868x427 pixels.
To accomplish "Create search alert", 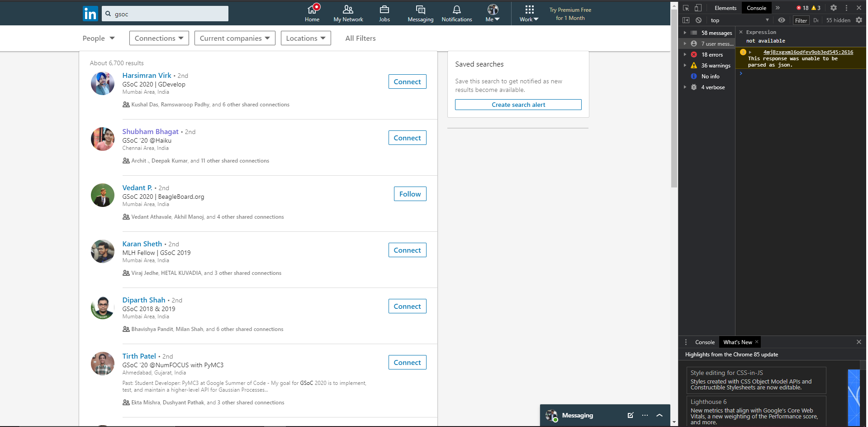I will coord(518,105).
